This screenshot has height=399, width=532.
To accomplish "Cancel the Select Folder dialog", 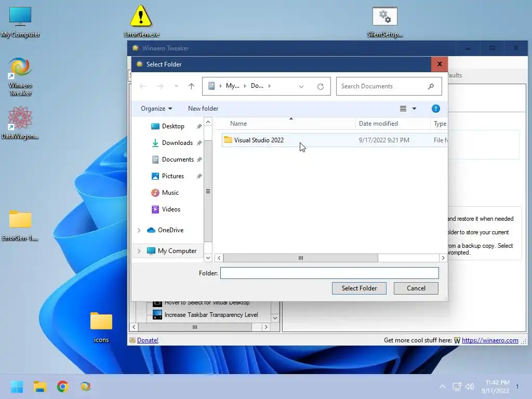I will point(416,288).
